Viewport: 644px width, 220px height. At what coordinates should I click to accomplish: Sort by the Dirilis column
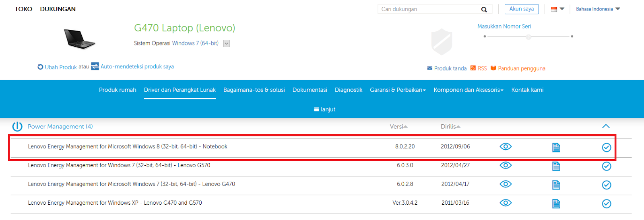pos(450,126)
